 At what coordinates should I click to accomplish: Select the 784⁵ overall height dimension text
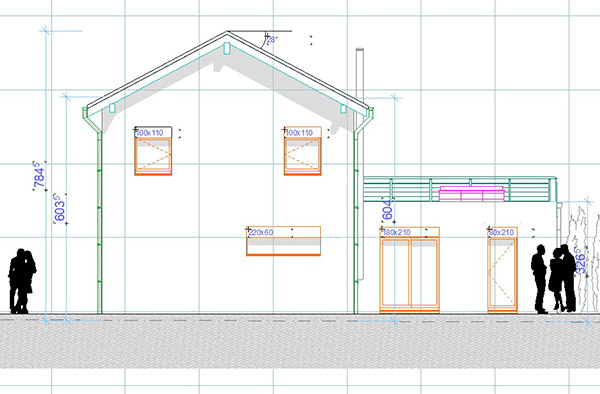[39, 175]
